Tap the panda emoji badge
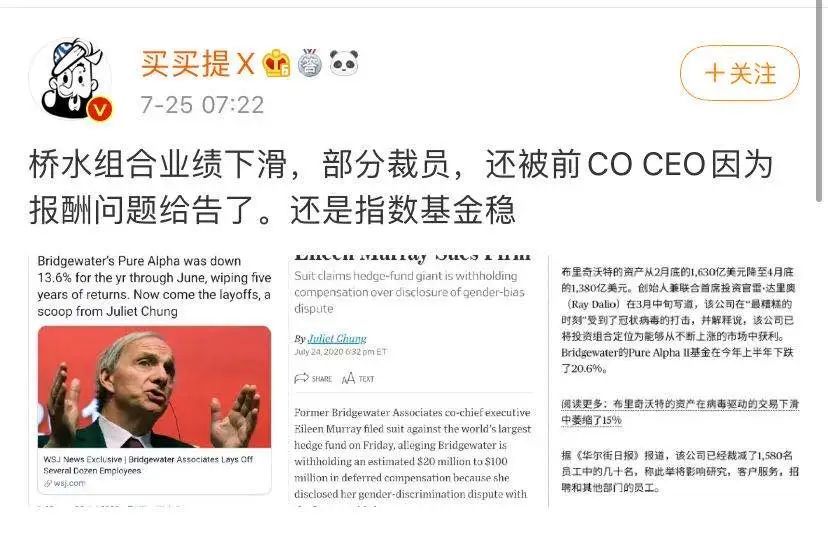This screenshot has width=828, height=543. (344, 62)
